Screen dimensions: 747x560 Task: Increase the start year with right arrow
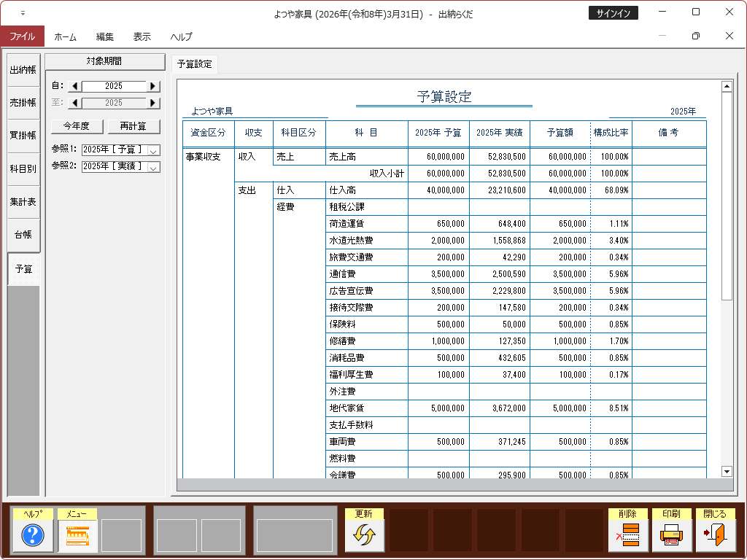click(x=152, y=86)
